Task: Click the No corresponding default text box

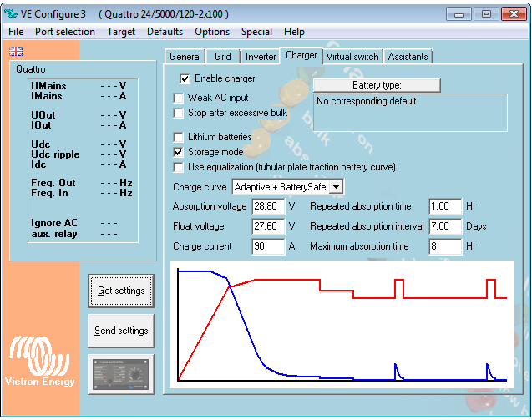Action: tap(410, 113)
